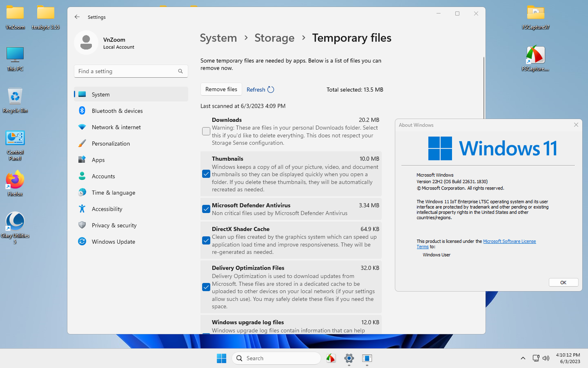Open the System settings category
Image resolution: width=588 pixels, height=368 pixels.
click(131, 94)
